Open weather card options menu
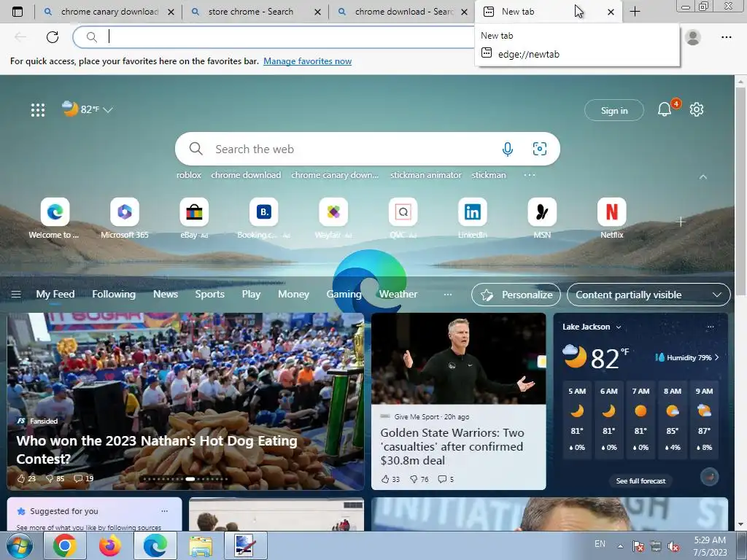This screenshot has height=560, width=747. point(711,327)
